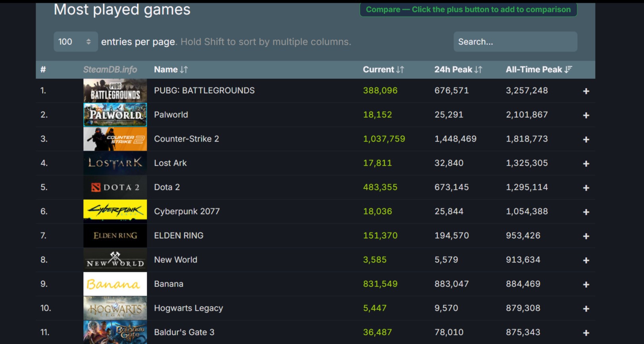Open Dota 2 logo thumbnail
Image resolution: width=644 pixels, height=344 pixels.
pyautogui.click(x=115, y=187)
